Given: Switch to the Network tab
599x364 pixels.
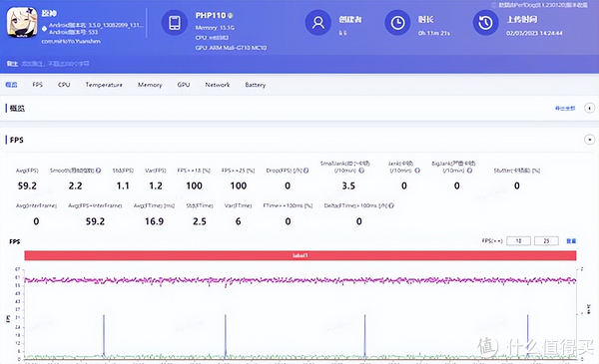Looking at the screenshot, I should 218,85.
